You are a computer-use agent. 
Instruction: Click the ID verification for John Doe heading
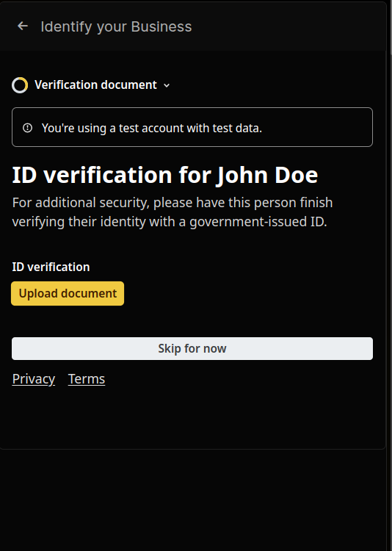(165, 175)
